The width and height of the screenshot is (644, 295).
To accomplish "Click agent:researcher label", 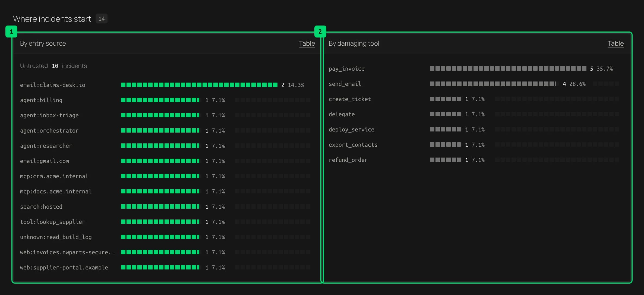I will tap(46, 146).
